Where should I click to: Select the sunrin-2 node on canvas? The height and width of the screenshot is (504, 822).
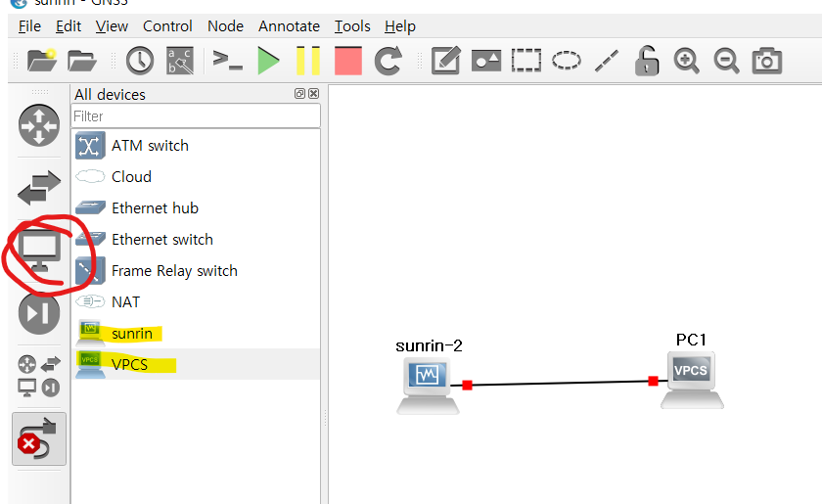pyautogui.click(x=428, y=386)
